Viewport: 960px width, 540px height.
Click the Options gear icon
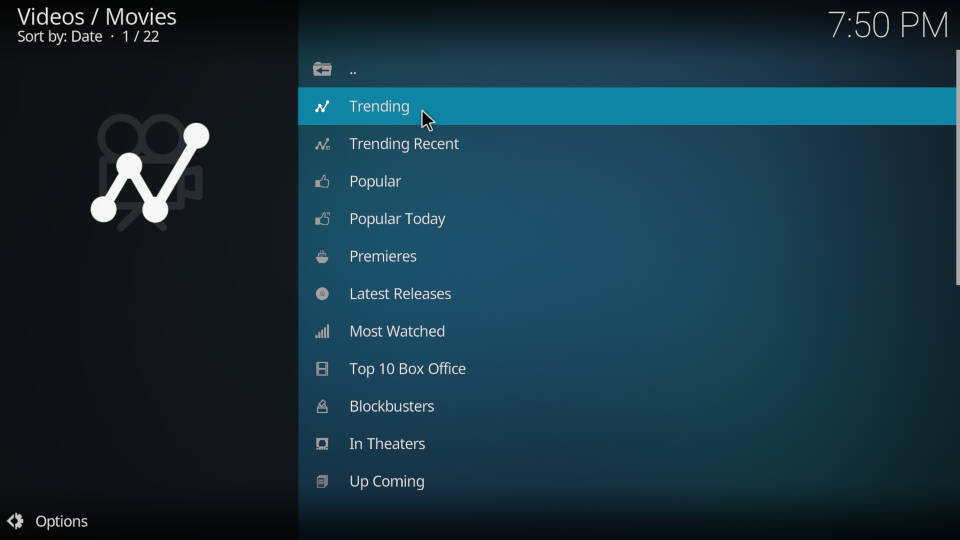15,521
